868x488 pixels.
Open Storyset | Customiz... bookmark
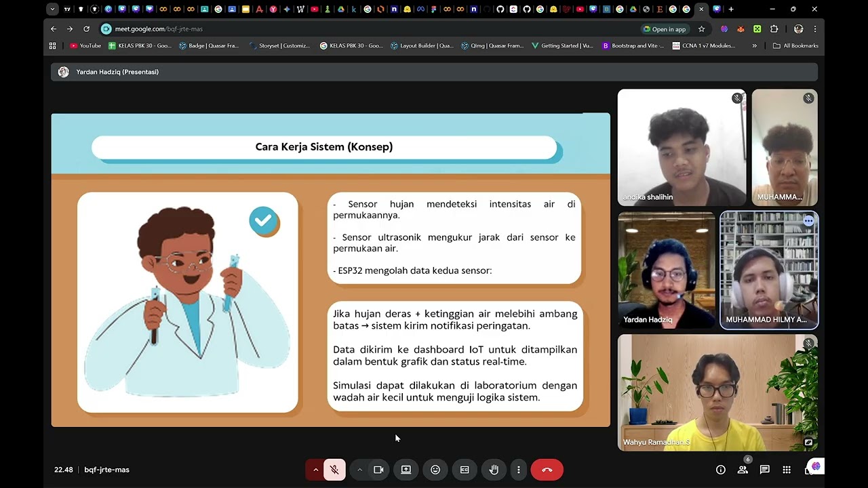pos(279,45)
